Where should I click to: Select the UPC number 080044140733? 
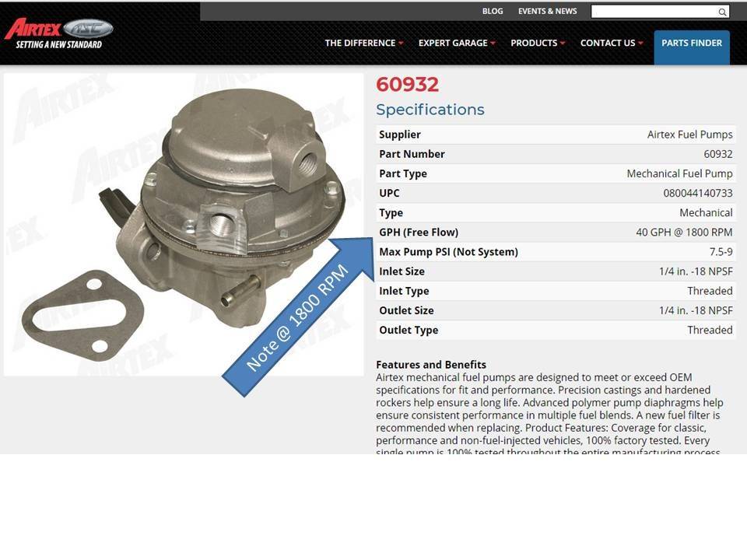click(x=697, y=194)
